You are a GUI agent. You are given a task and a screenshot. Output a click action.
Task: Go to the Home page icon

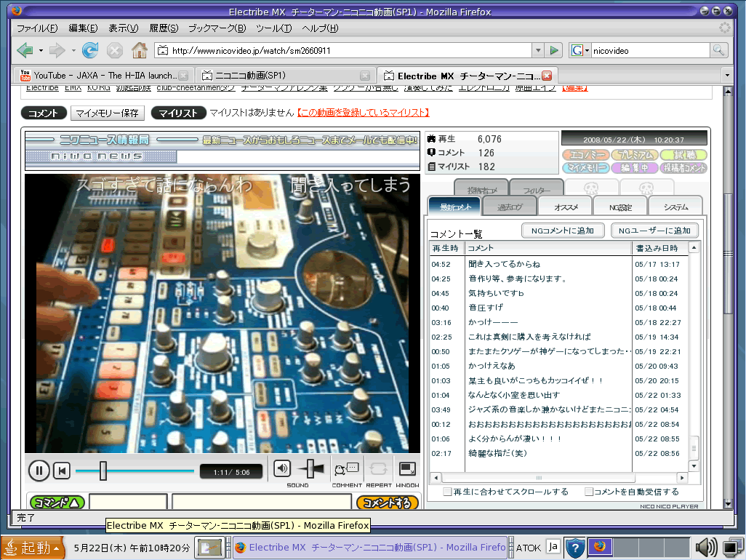[140, 50]
